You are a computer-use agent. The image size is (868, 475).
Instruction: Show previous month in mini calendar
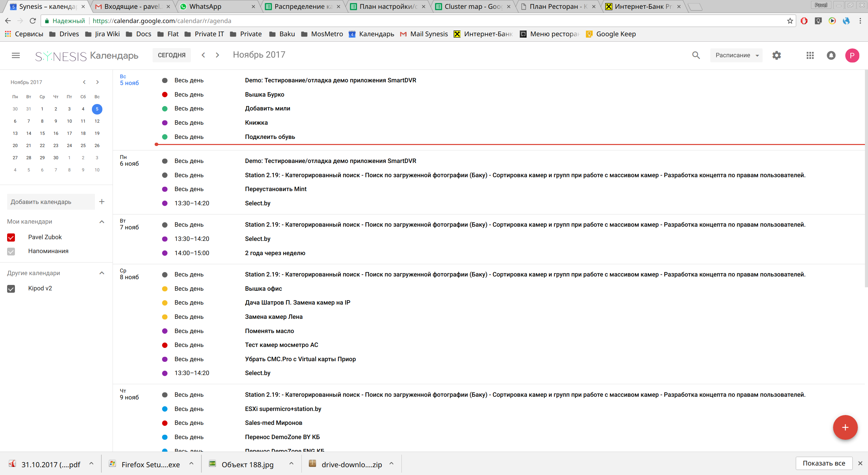pos(84,82)
